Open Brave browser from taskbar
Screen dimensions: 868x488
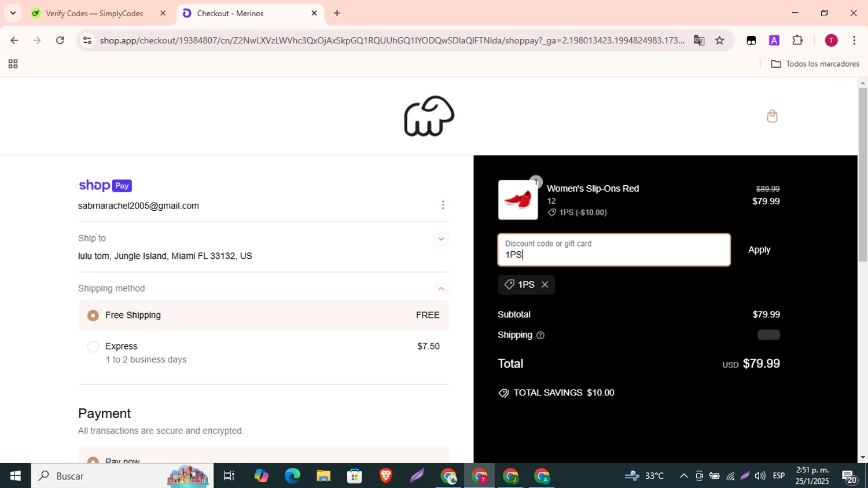(386, 476)
